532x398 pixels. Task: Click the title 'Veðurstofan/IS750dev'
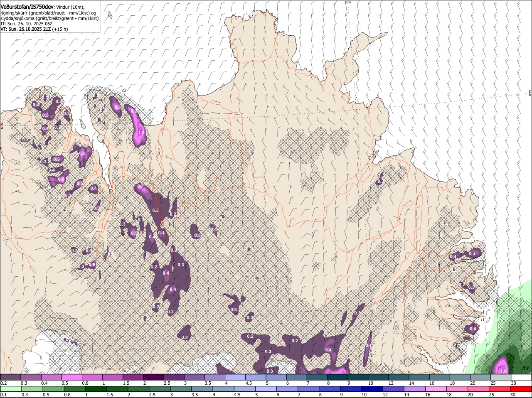click(27, 7)
